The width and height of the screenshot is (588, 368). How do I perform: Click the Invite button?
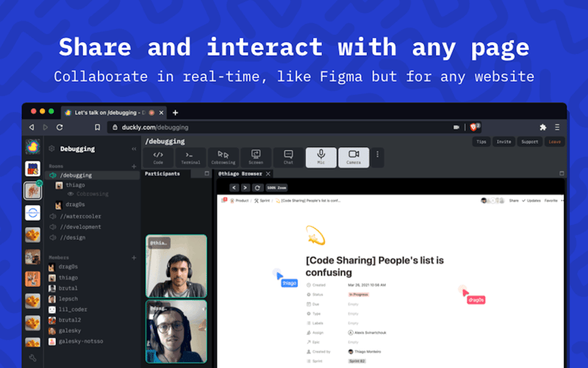503,141
